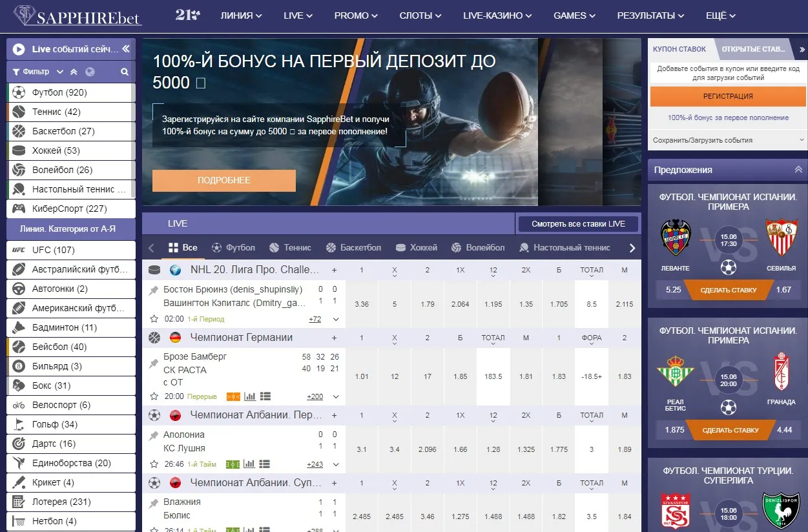Image resolution: width=808 pixels, height=532 pixels.
Task: Click the sidebar sports list scrollbar
Action: [x=133, y=141]
